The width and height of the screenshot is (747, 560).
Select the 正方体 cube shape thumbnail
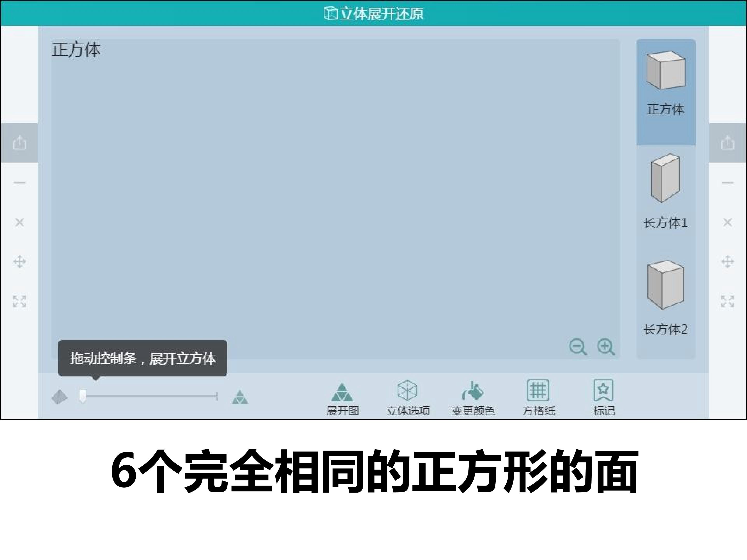[666, 70]
